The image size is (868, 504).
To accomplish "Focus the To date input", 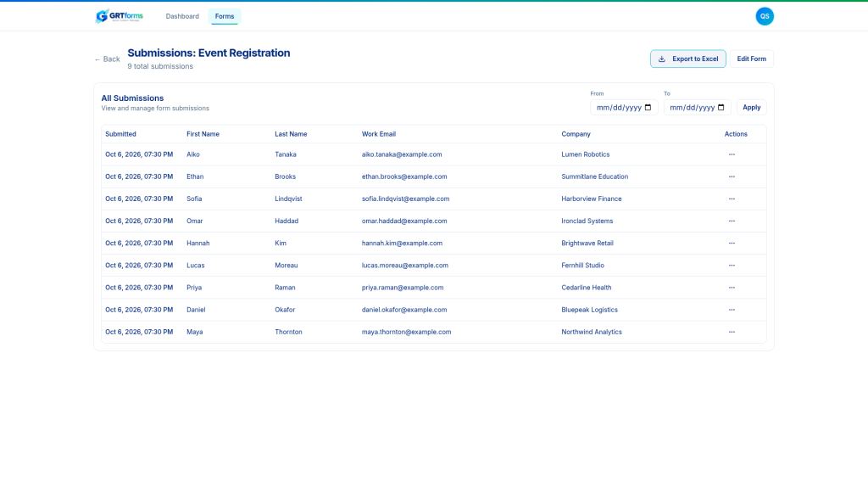I will click(697, 108).
